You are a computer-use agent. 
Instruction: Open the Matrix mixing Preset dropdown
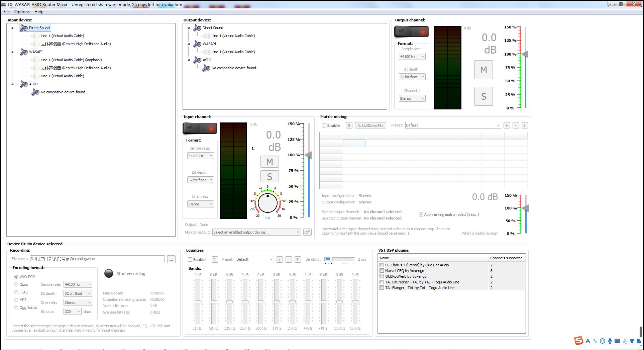453,125
